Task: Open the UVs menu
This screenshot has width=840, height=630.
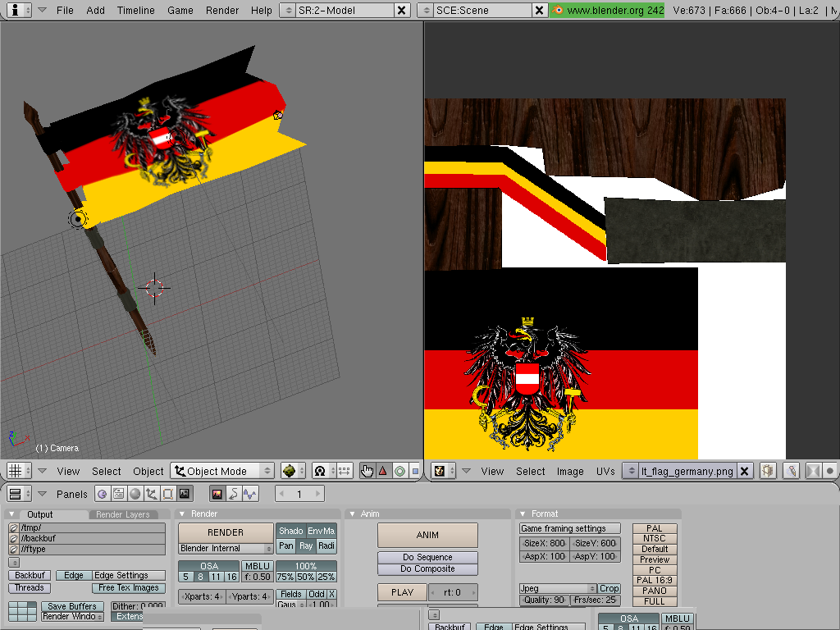Action: click(605, 472)
